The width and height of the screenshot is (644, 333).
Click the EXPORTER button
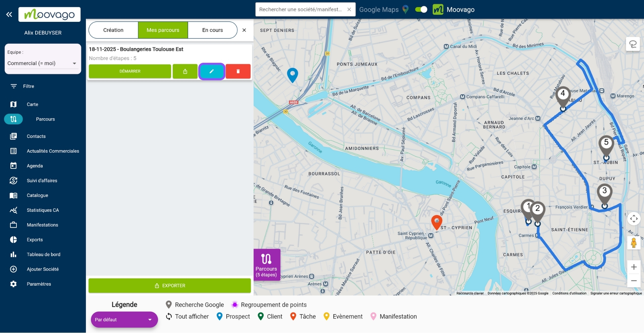point(170,286)
